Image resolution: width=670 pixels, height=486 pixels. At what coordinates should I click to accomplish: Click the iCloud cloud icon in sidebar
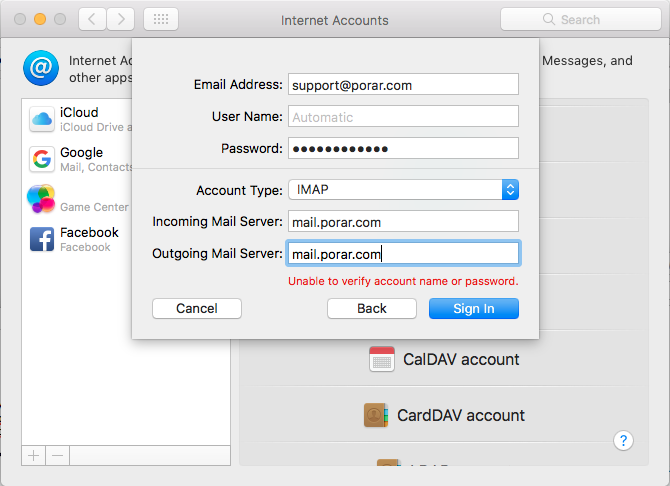point(42,120)
